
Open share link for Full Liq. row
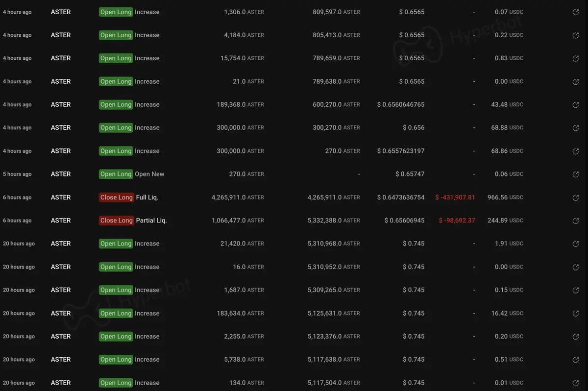click(x=576, y=198)
